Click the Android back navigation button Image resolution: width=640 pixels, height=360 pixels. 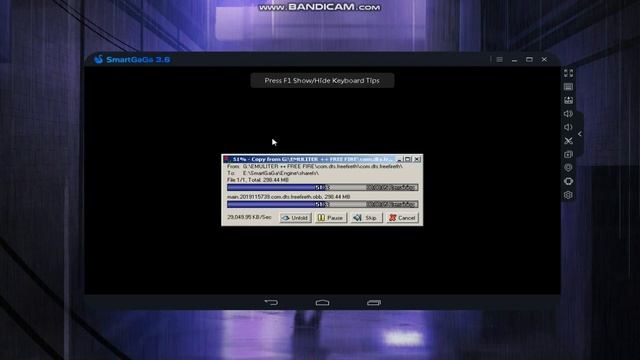click(271, 302)
